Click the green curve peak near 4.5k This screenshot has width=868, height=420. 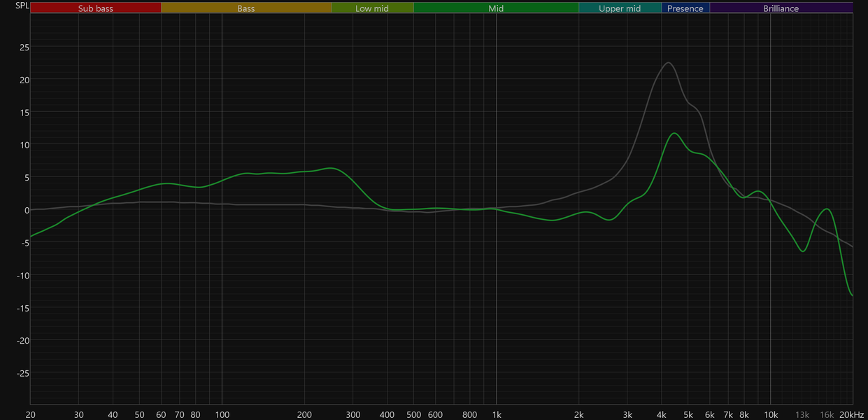[674, 133]
